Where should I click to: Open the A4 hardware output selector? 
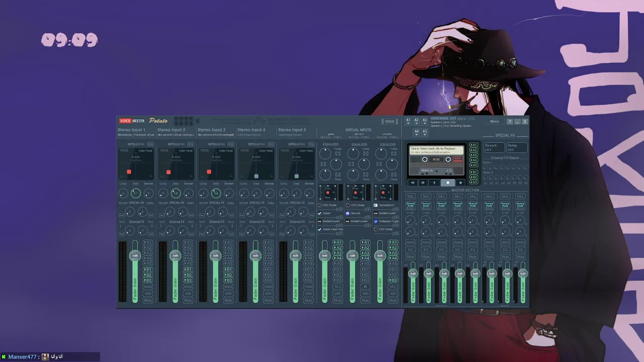(417, 132)
